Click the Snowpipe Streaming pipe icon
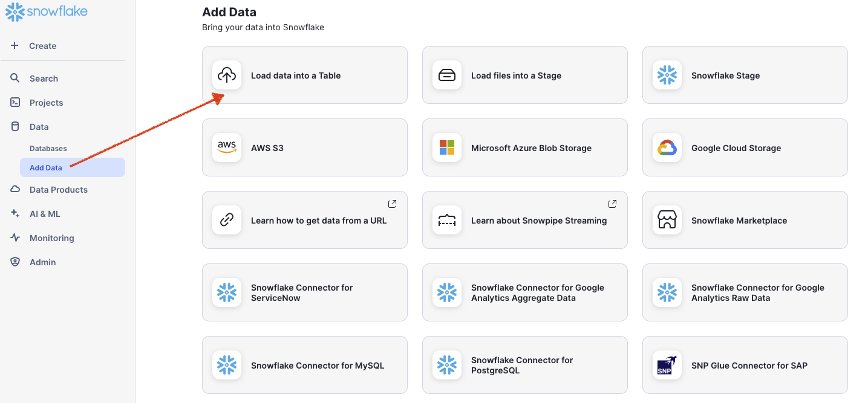Image resolution: width=868 pixels, height=403 pixels. (447, 221)
